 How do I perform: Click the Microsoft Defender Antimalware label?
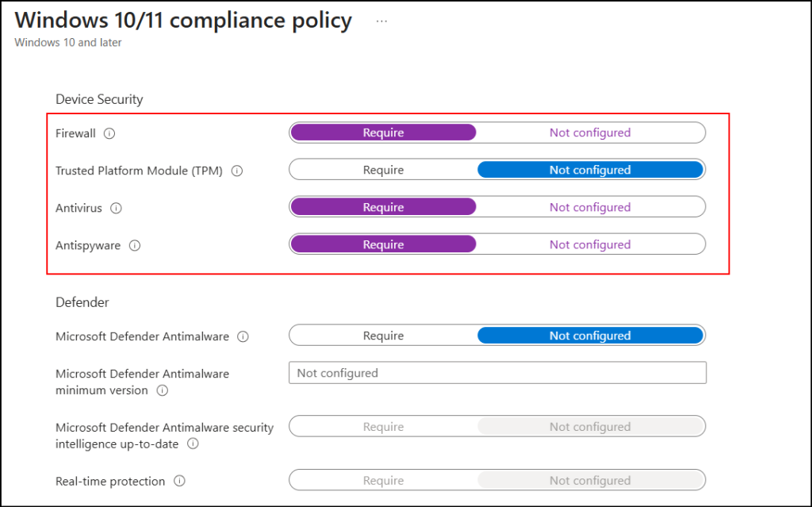[143, 336]
